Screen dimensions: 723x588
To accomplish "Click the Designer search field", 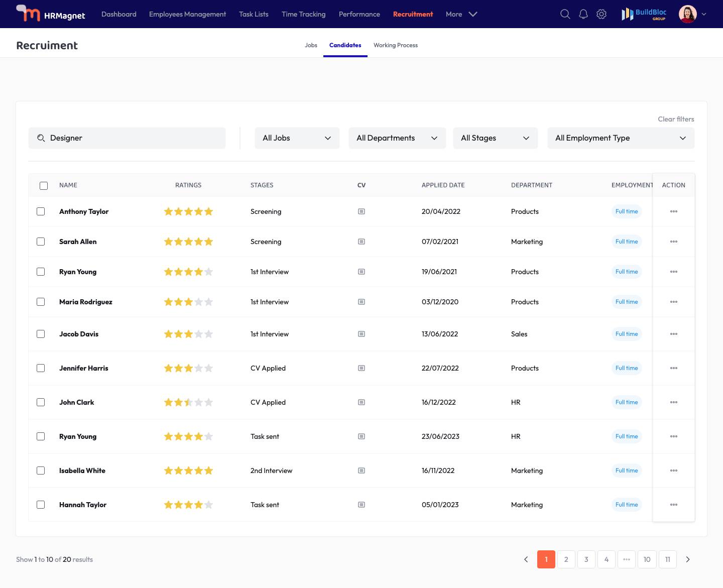I will 127,138.
